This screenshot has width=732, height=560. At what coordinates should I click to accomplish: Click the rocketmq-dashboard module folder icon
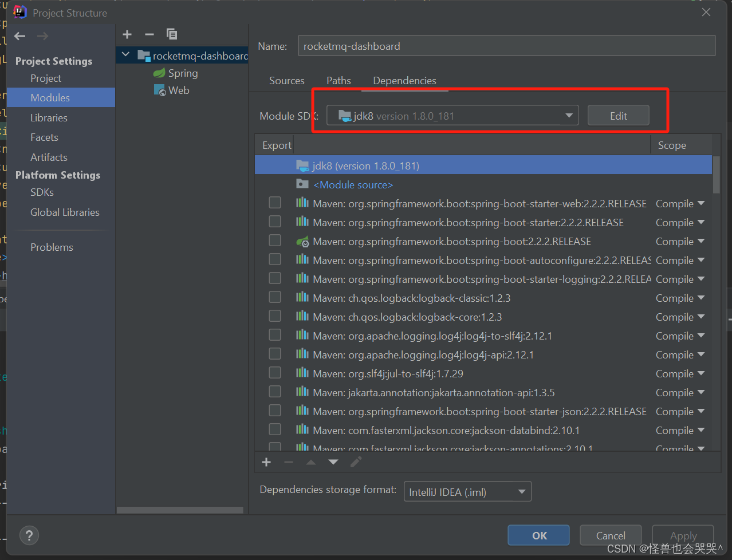[144, 56]
